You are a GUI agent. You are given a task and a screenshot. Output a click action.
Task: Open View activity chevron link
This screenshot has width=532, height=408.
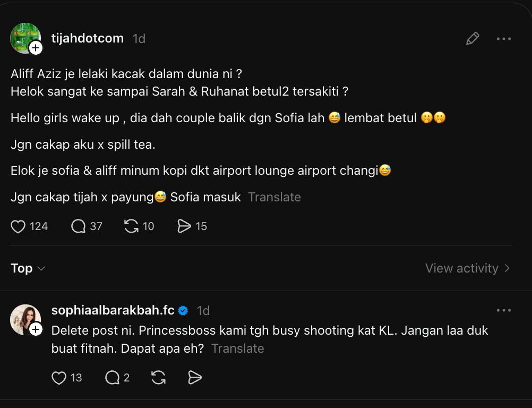[x=467, y=268]
